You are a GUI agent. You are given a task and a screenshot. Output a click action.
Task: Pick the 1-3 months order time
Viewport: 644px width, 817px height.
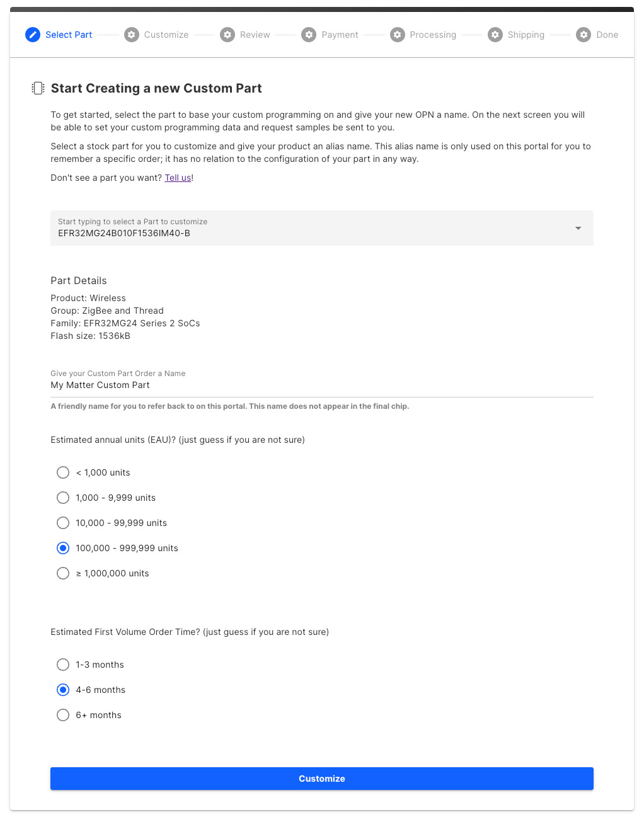[x=63, y=665]
